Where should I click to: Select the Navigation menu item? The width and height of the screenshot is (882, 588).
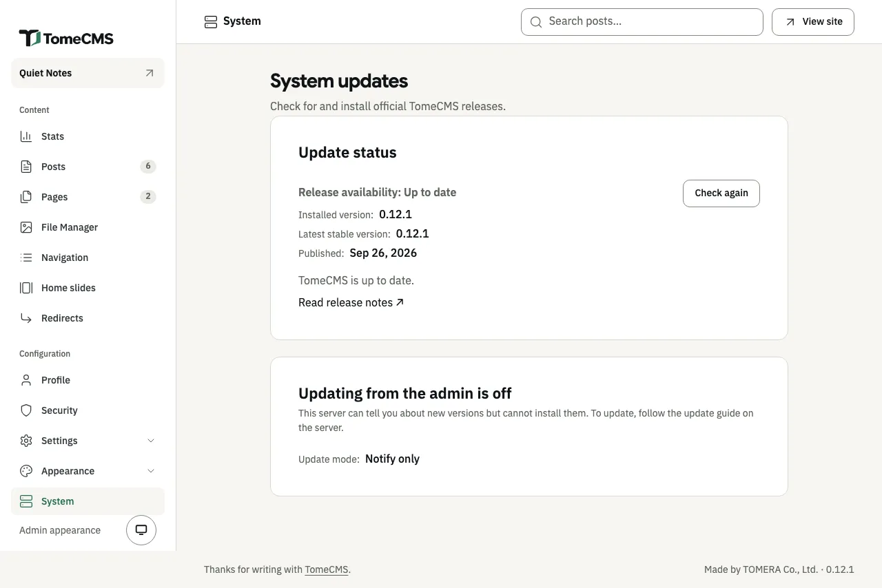tap(88, 258)
